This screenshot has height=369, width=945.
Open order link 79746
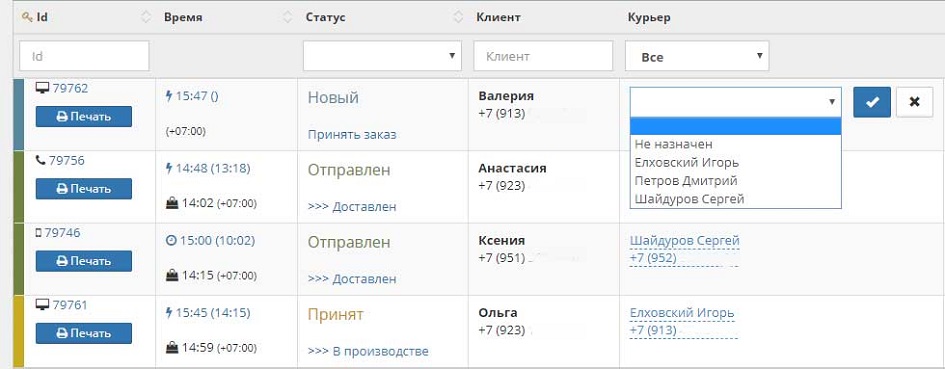coord(62,233)
